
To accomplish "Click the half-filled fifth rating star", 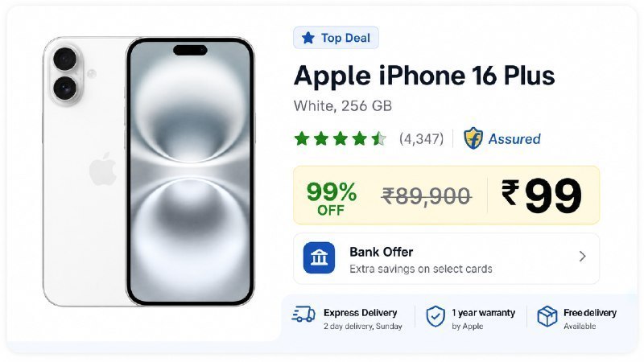I will 378,138.
